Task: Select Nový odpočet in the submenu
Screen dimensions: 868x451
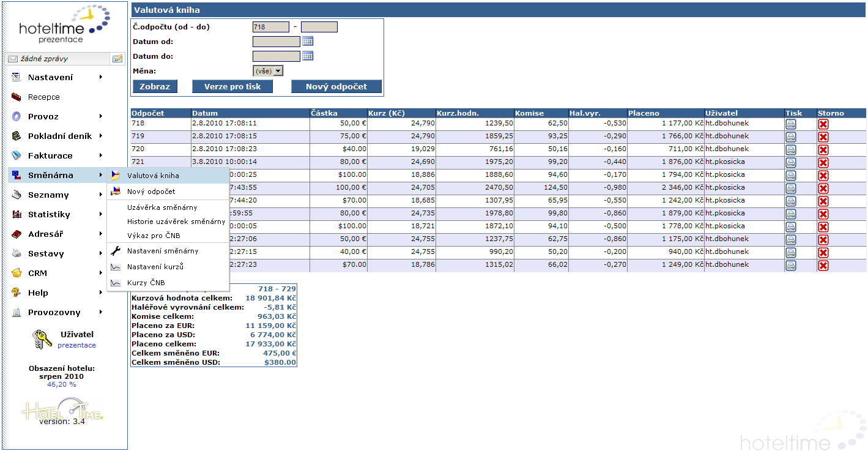Action: [x=168, y=192]
